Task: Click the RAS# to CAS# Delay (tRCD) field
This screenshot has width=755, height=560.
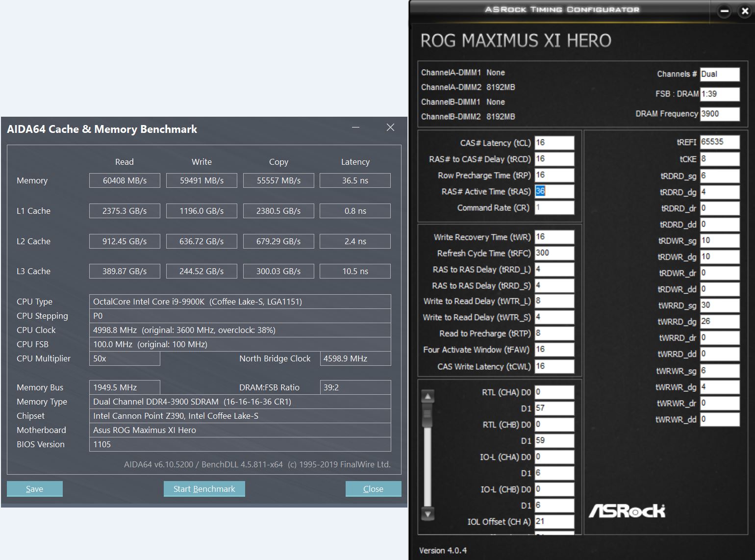Action: point(554,159)
